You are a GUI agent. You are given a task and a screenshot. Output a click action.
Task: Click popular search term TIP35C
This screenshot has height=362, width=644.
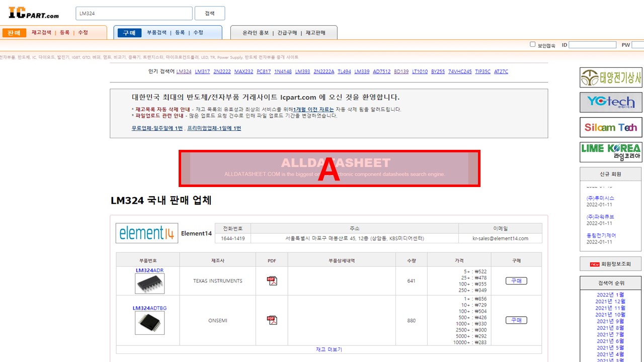[x=482, y=71]
